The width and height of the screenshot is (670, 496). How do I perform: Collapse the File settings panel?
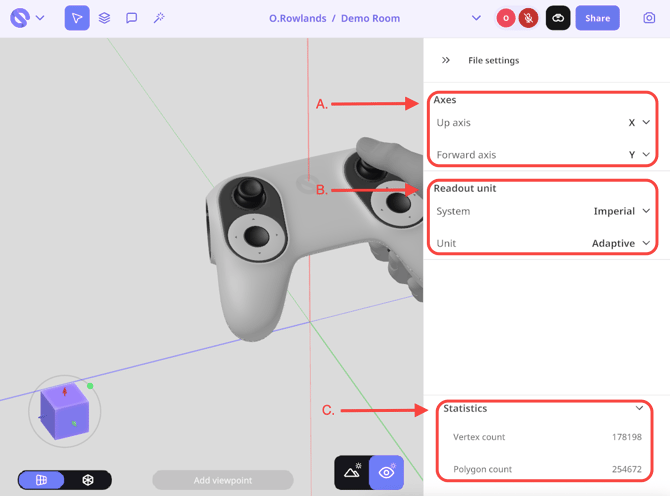tap(446, 61)
